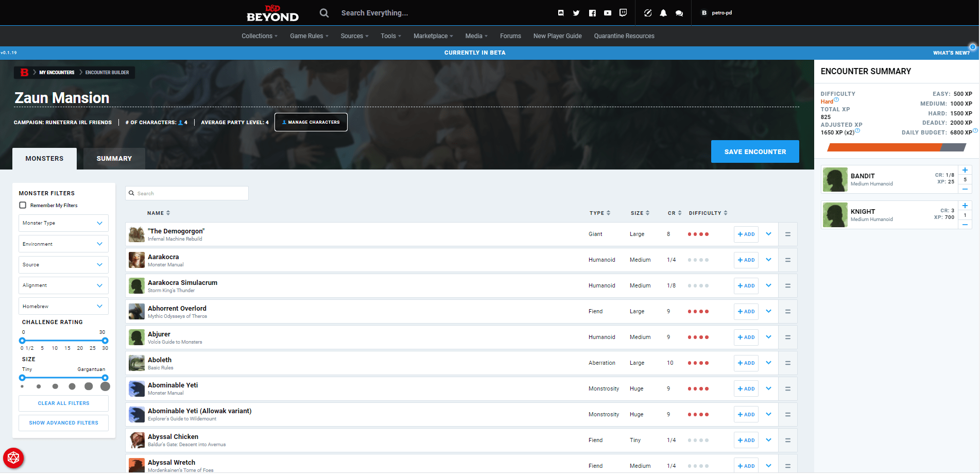Click the Save Encounter button
Viewport: 980px width, 474px height.
pos(755,151)
